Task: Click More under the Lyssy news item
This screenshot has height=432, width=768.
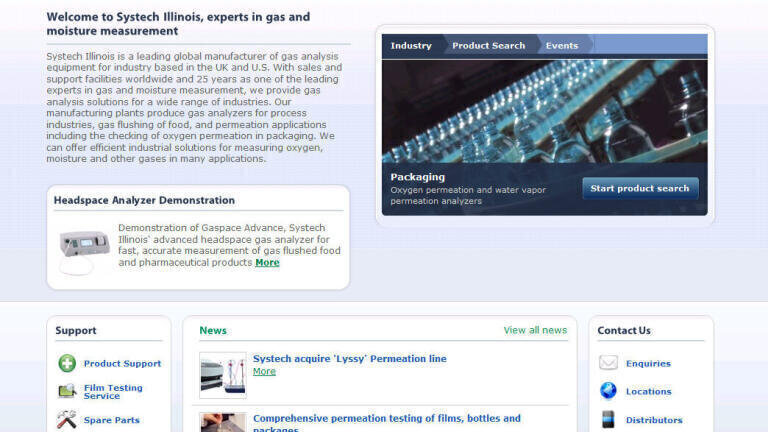Action: tap(264, 371)
